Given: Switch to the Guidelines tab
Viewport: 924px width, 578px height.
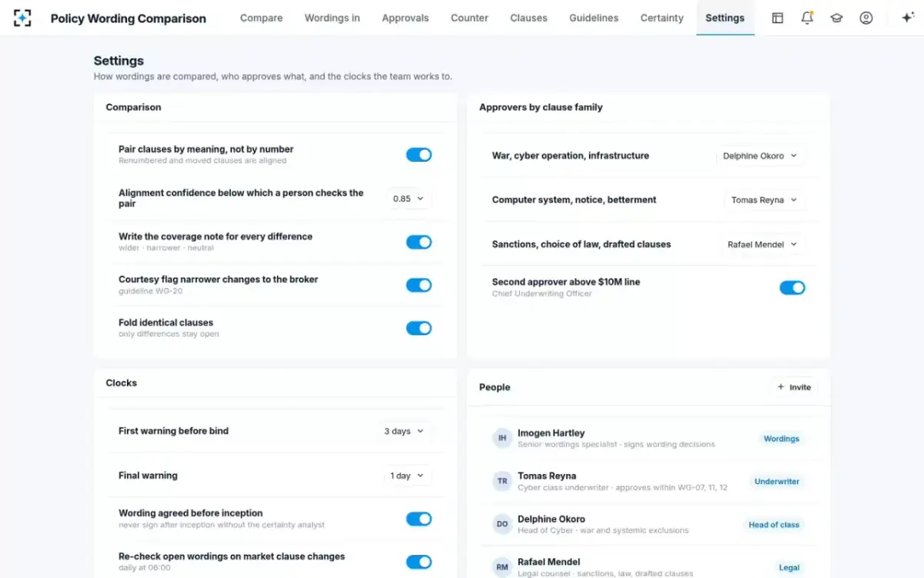Looking at the screenshot, I should [594, 18].
